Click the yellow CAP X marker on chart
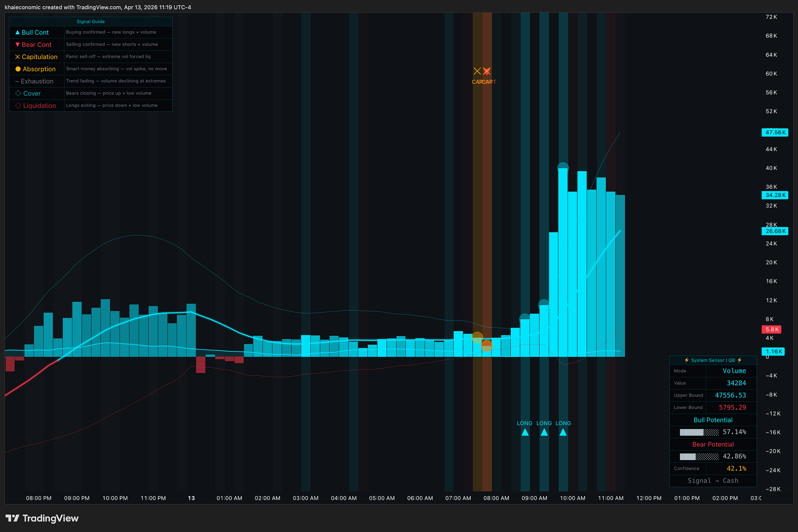Screen dimensions: 798x532 click(477, 71)
